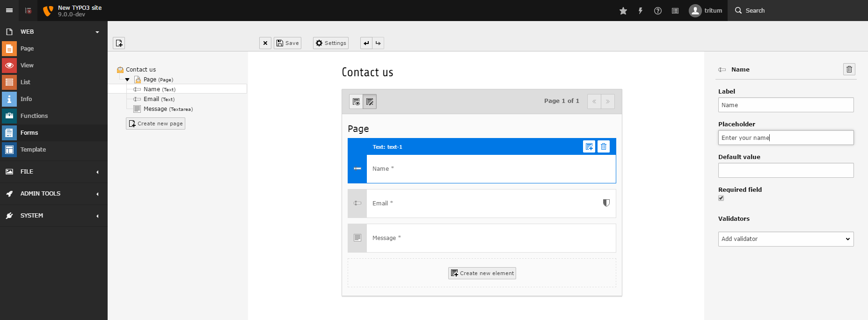Open the flush cache lightning icon
The width and height of the screenshot is (868, 320).
[x=641, y=11]
